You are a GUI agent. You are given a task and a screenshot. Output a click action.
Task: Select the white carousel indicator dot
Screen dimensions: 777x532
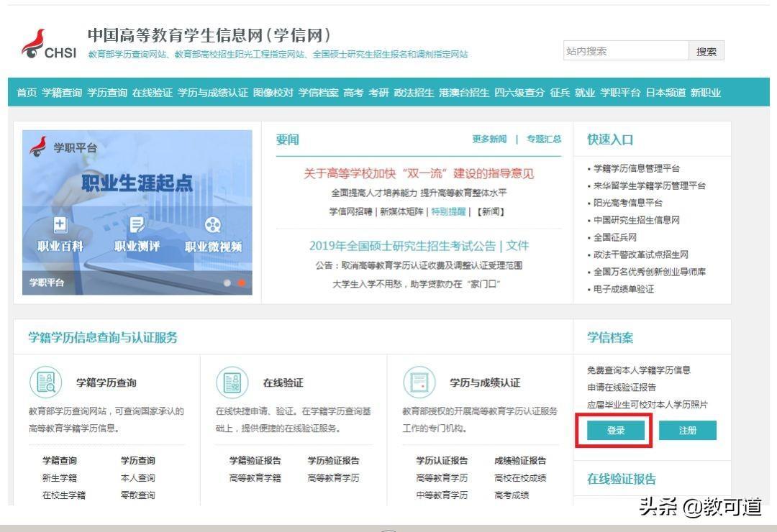[x=227, y=283]
